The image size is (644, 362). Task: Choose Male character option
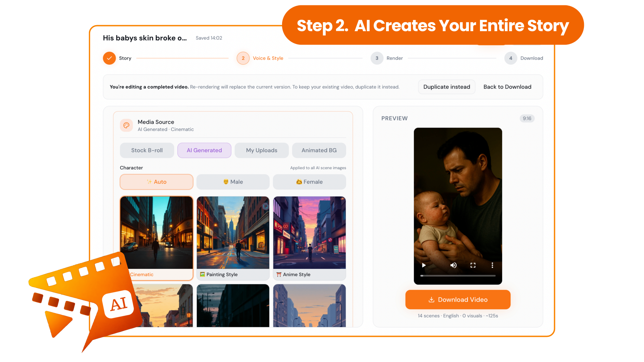[233, 182]
